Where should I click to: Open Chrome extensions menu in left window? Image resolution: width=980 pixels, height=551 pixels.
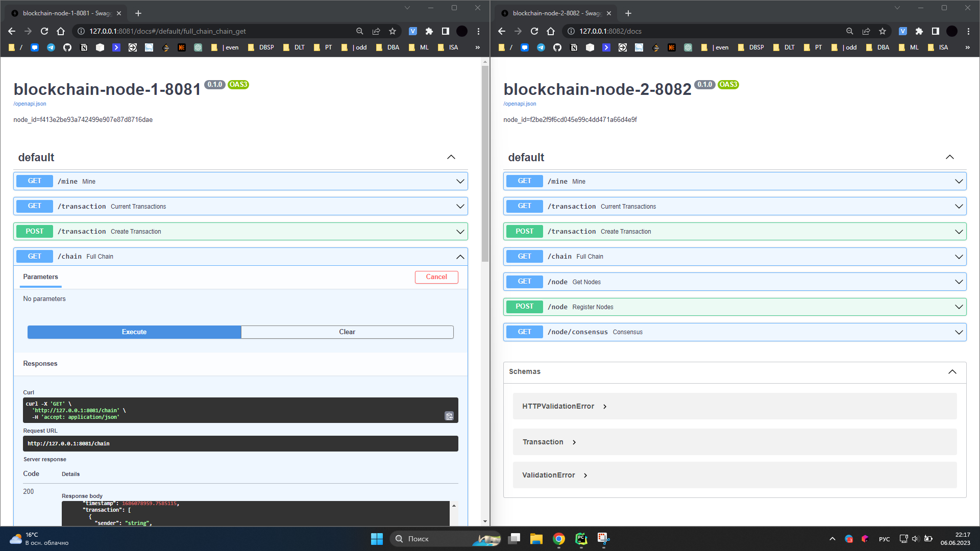coord(429,31)
